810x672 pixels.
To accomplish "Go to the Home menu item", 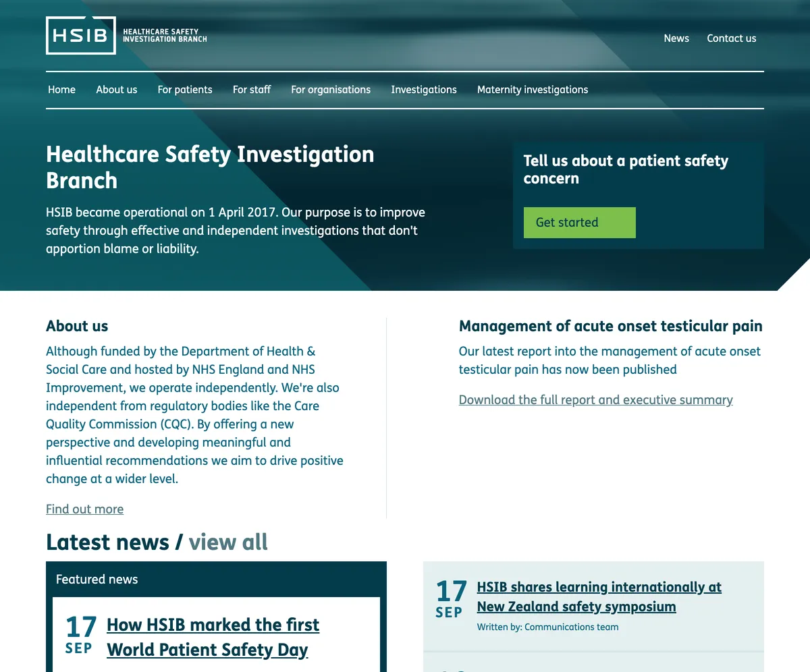I will click(x=61, y=90).
